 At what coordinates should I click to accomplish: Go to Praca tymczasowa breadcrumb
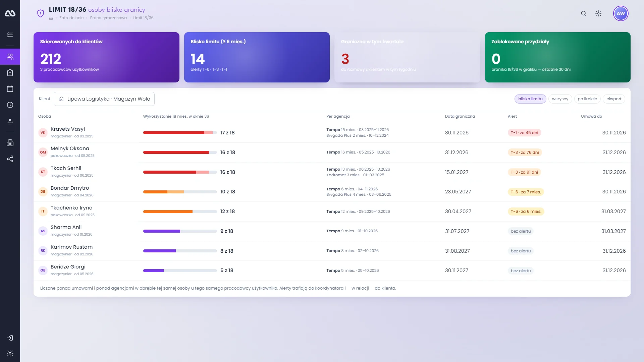pos(108,18)
